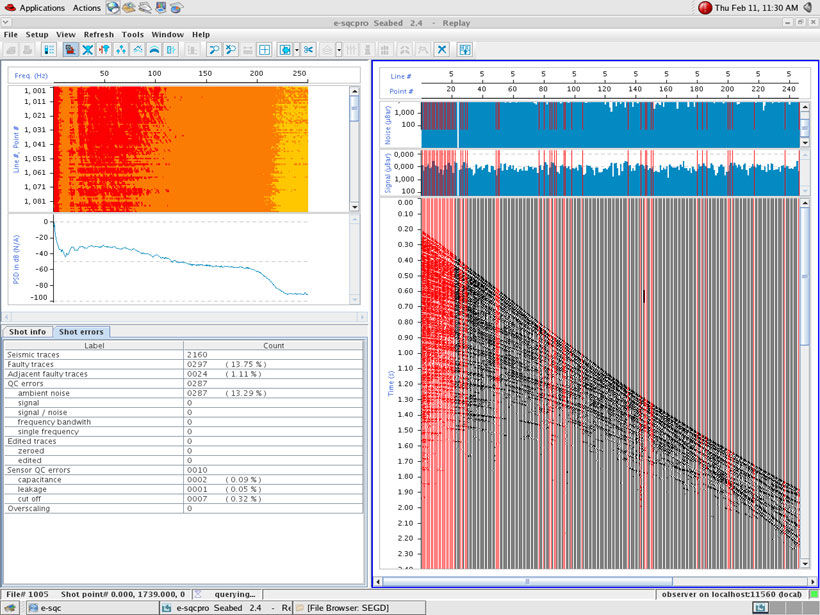Select the zoom-in magnifier tool
820x615 pixels.
[212, 49]
